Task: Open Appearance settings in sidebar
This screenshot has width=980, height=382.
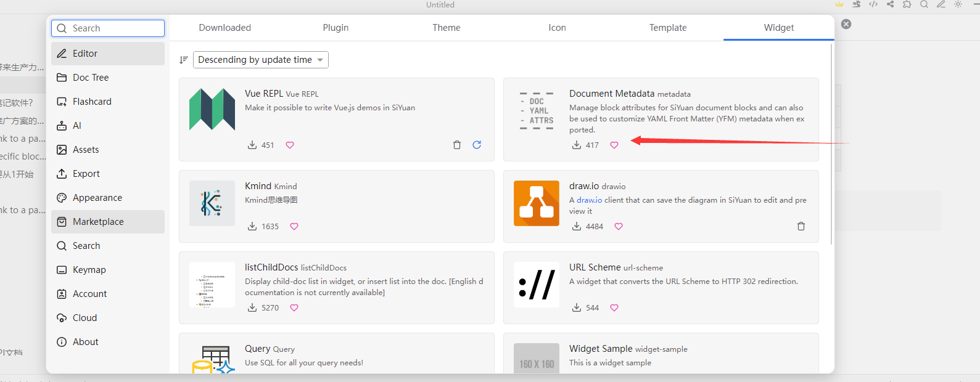Action: [x=97, y=198]
